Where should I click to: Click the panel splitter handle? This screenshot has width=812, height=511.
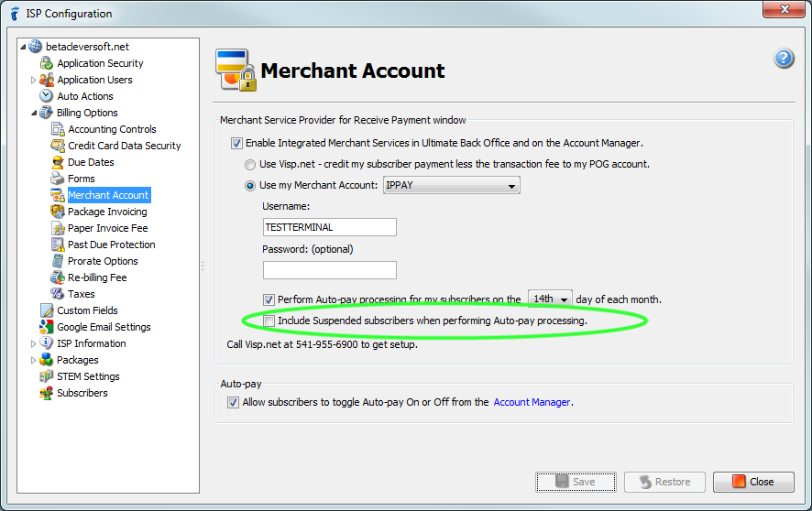tap(203, 266)
